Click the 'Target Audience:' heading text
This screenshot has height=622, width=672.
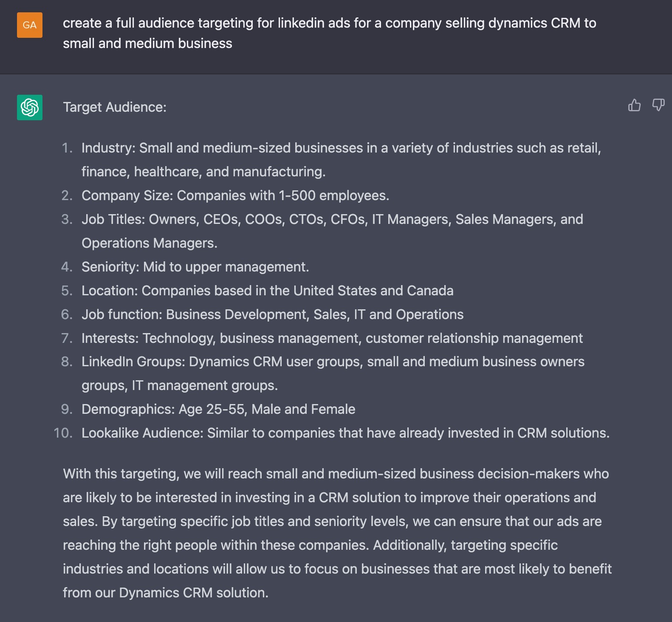click(x=115, y=107)
